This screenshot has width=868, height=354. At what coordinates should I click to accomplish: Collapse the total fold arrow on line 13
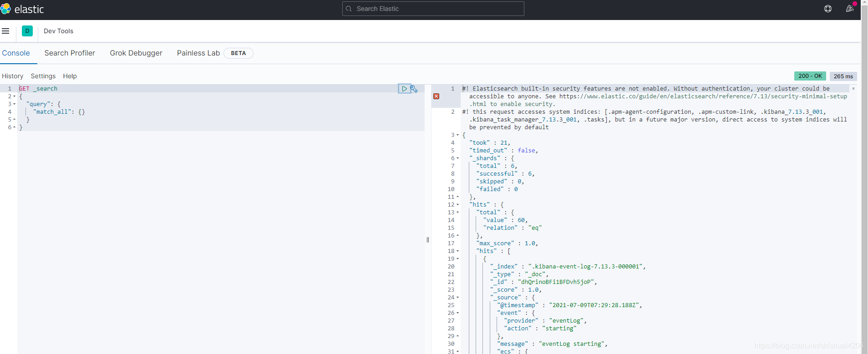point(457,212)
